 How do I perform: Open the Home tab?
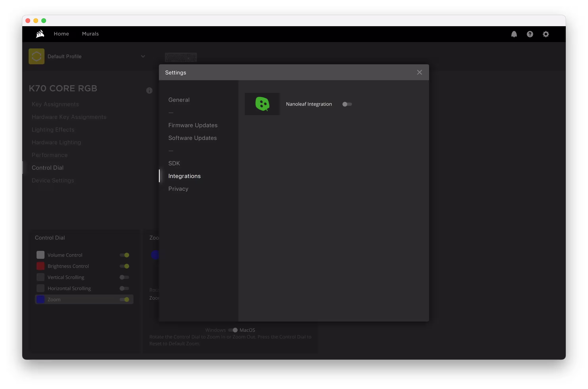[x=61, y=34]
